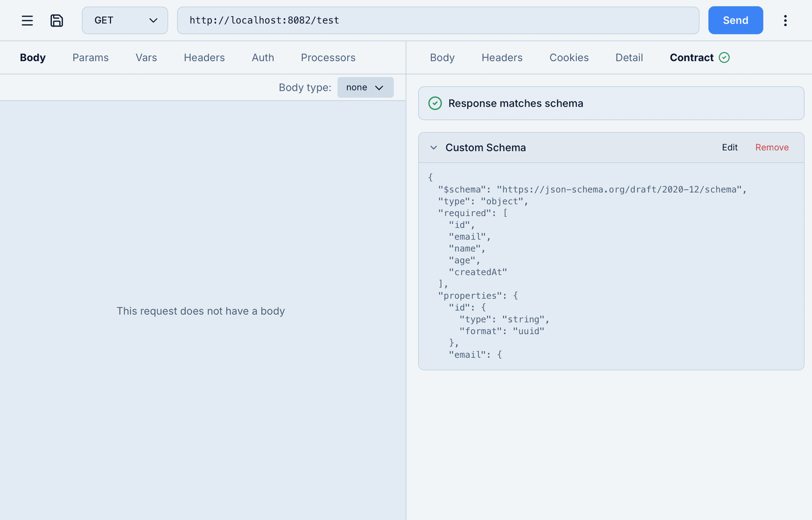View the response Detail tab
This screenshot has width=812, height=520.
[629, 58]
